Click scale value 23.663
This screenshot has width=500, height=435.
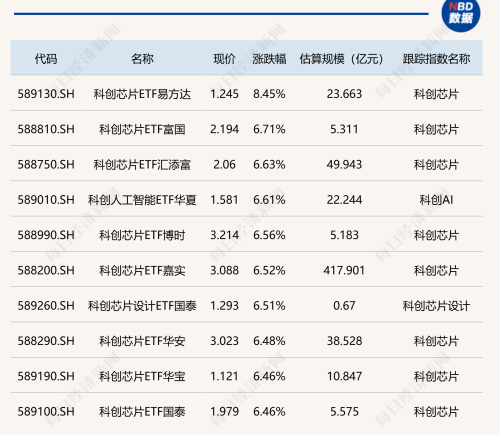pos(344,94)
